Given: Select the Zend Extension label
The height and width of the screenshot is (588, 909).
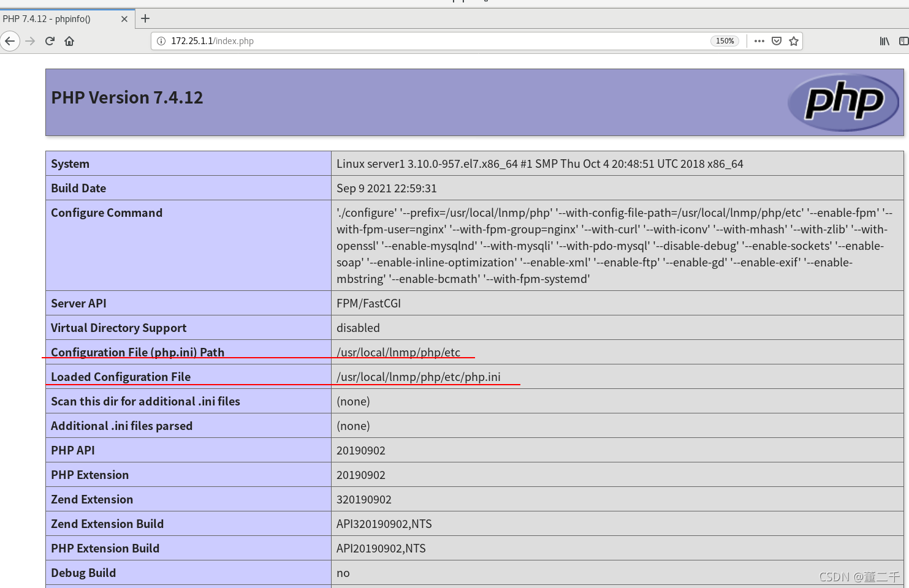Looking at the screenshot, I should [x=92, y=499].
